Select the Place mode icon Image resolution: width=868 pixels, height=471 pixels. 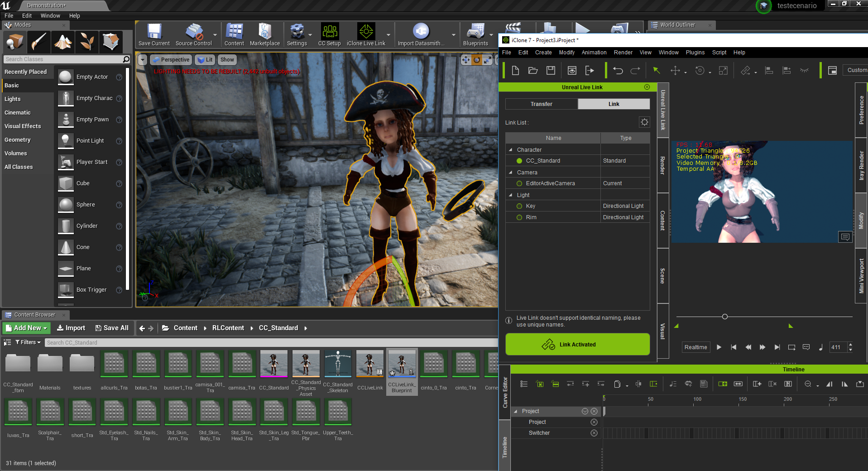(x=14, y=42)
